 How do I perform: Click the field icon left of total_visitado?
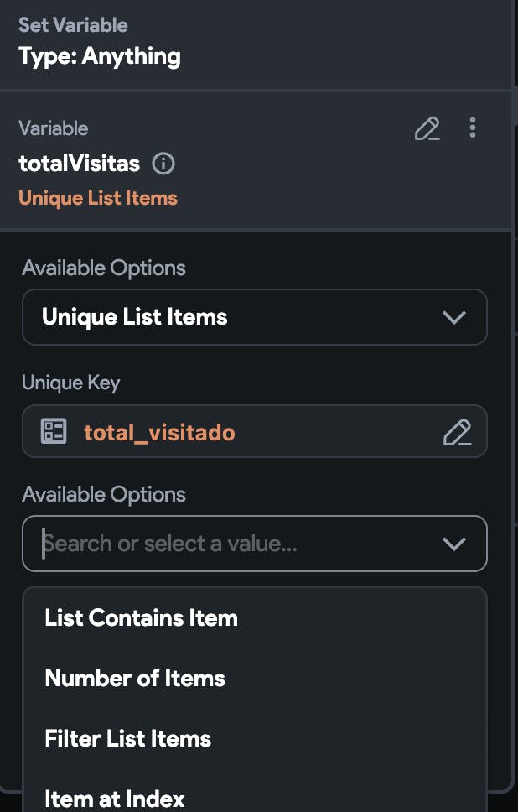tap(54, 432)
